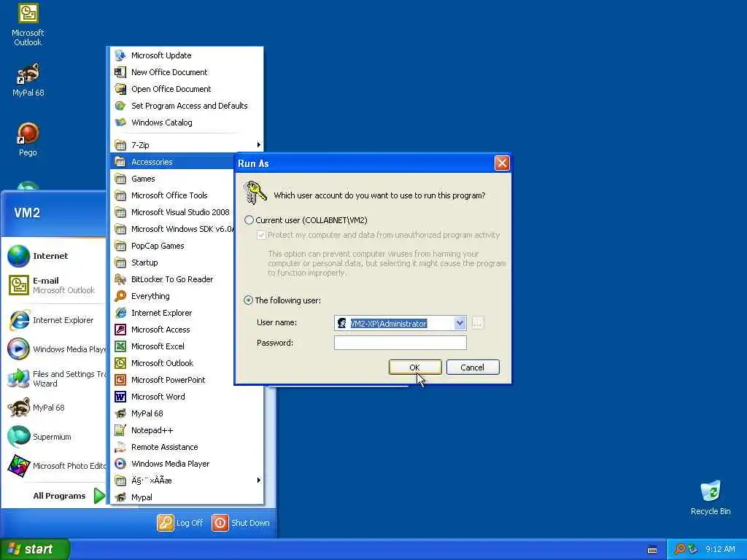747x560 pixels.
Task: Select Current user (COLLABNET\VM2) radio button
Action: coord(249,220)
